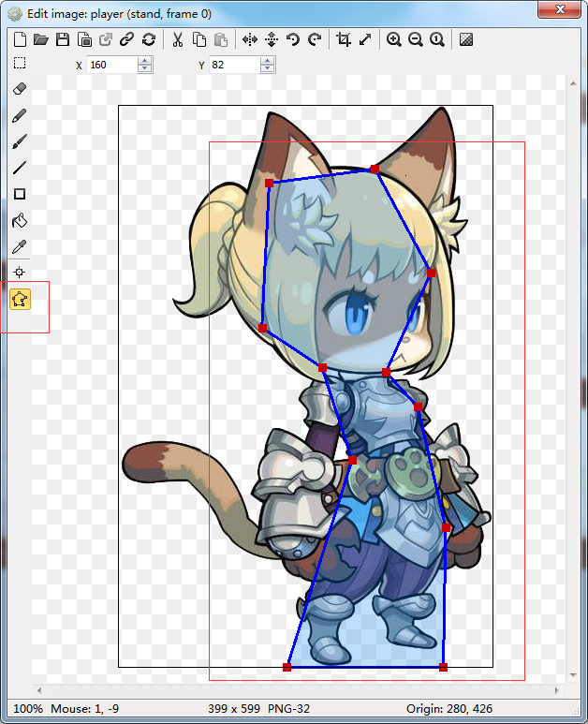The width and height of the screenshot is (588, 724).
Task: Click the '100%' zoom text in status bar
Action: tap(28, 708)
